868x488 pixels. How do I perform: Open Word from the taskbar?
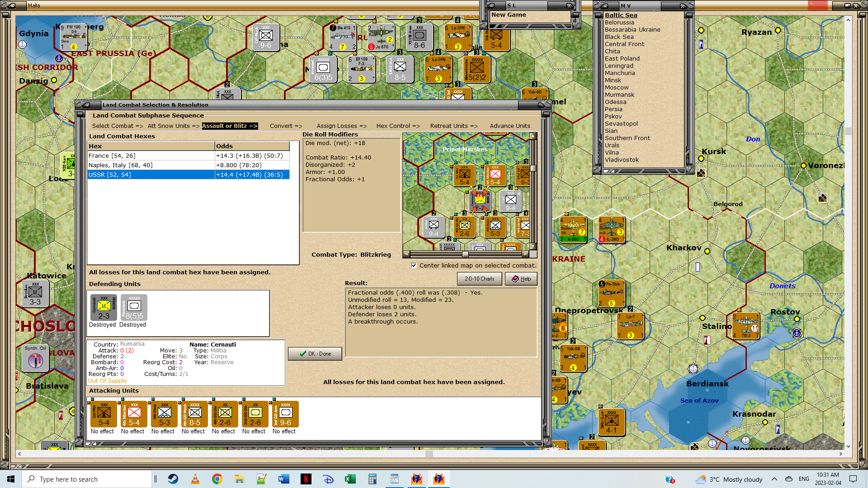coord(284,479)
